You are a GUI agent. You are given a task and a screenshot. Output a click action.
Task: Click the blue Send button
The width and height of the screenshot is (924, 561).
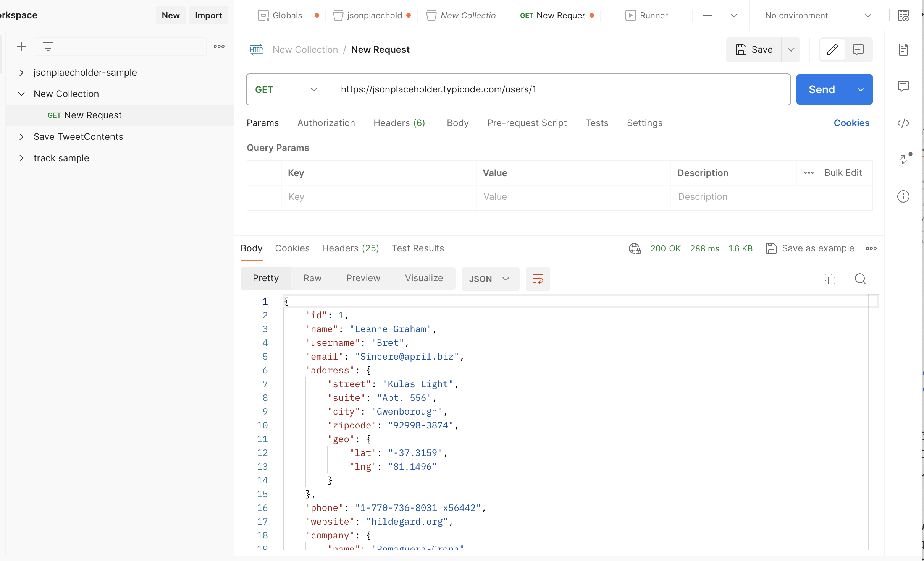point(822,89)
